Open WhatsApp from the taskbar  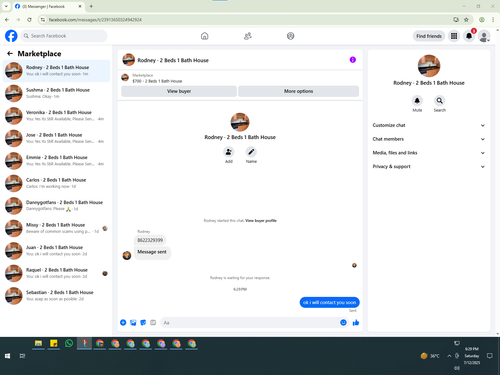point(69,343)
